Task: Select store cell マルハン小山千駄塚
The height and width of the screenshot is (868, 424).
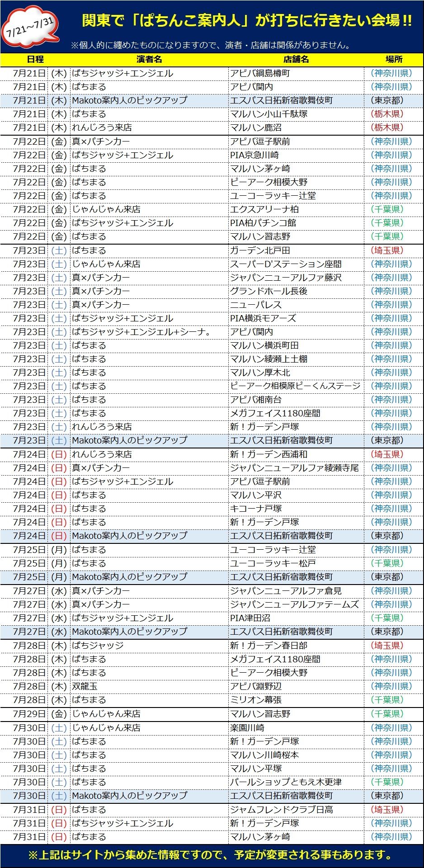Action: (x=296, y=114)
